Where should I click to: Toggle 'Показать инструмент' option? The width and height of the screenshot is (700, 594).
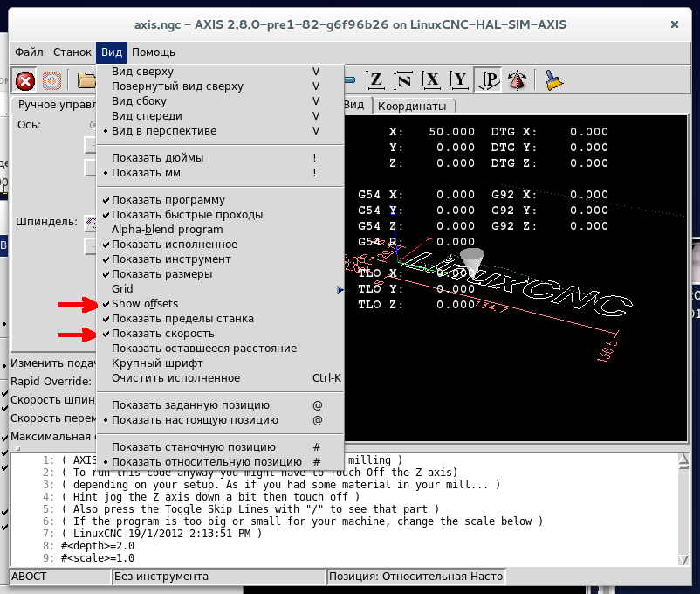(x=220, y=259)
